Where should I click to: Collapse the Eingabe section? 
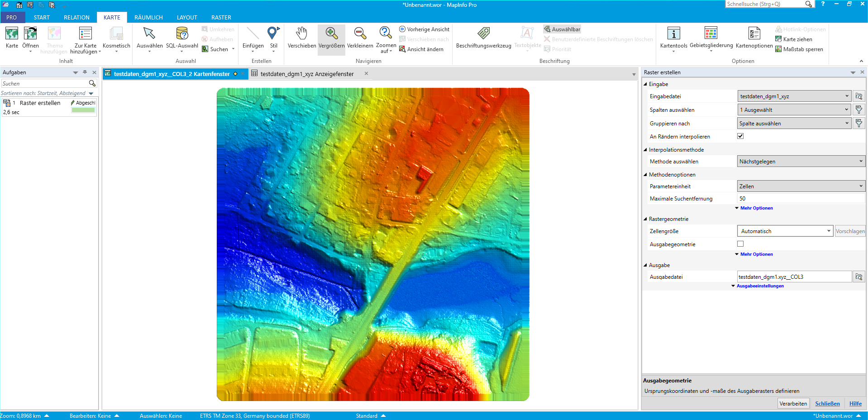pyautogui.click(x=646, y=84)
